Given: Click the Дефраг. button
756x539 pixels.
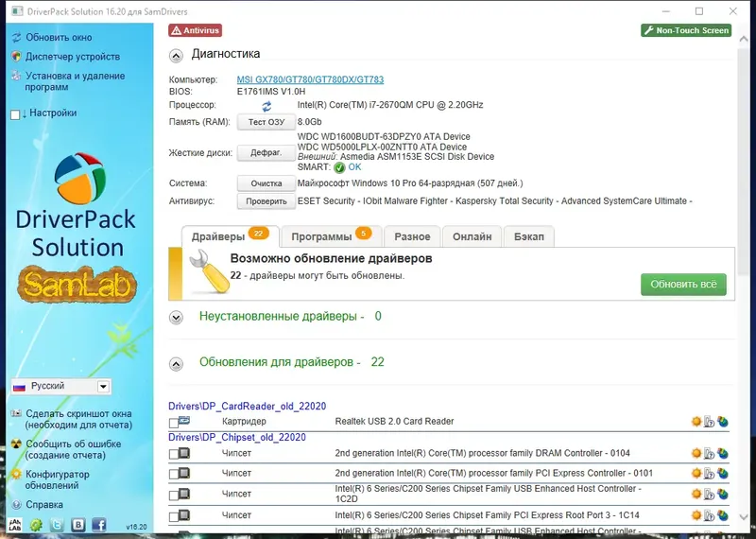Looking at the screenshot, I should 266,153.
